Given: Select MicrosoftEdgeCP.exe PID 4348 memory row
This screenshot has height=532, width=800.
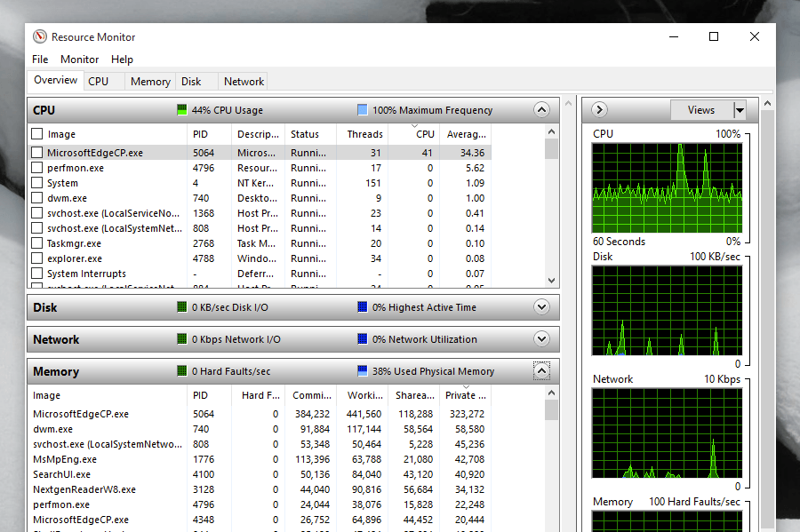Looking at the screenshot, I should coord(260,520).
